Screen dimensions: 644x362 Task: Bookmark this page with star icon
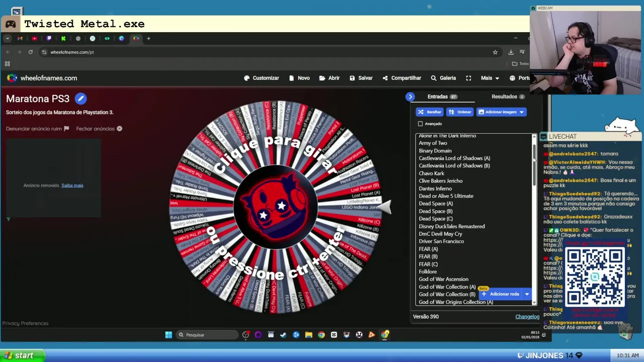coord(495,52)
